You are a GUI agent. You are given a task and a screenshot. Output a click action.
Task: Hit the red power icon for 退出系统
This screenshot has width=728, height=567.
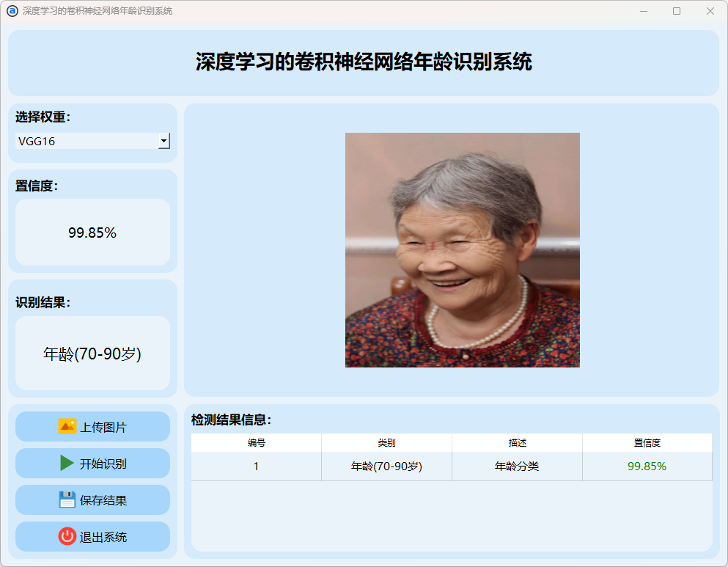pos(67,537)
